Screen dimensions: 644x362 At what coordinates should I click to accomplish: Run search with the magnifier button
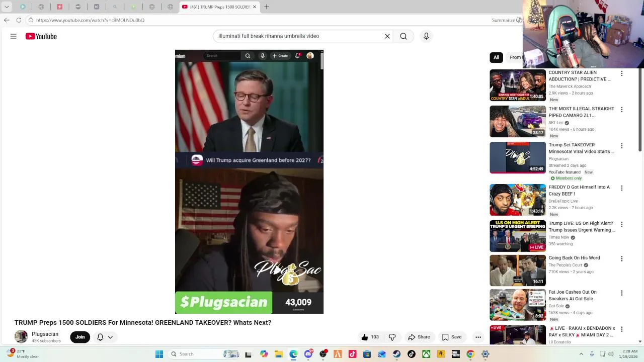404,36
